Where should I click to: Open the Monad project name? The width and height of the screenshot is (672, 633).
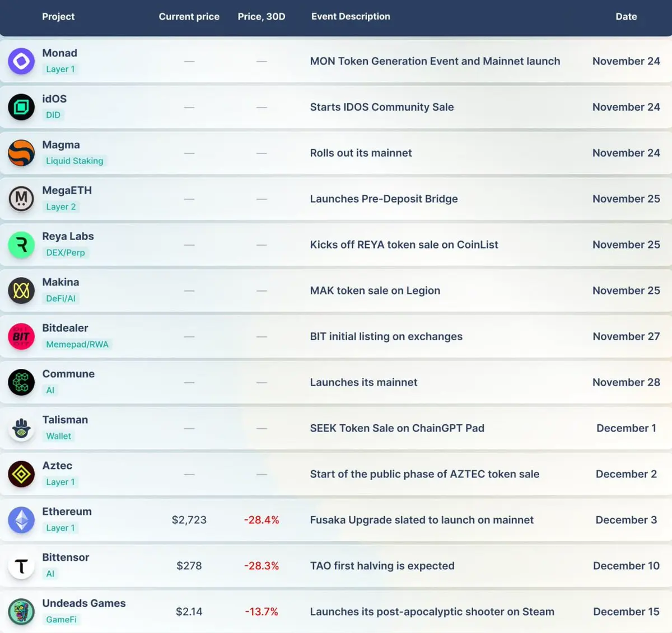[60, 53]
